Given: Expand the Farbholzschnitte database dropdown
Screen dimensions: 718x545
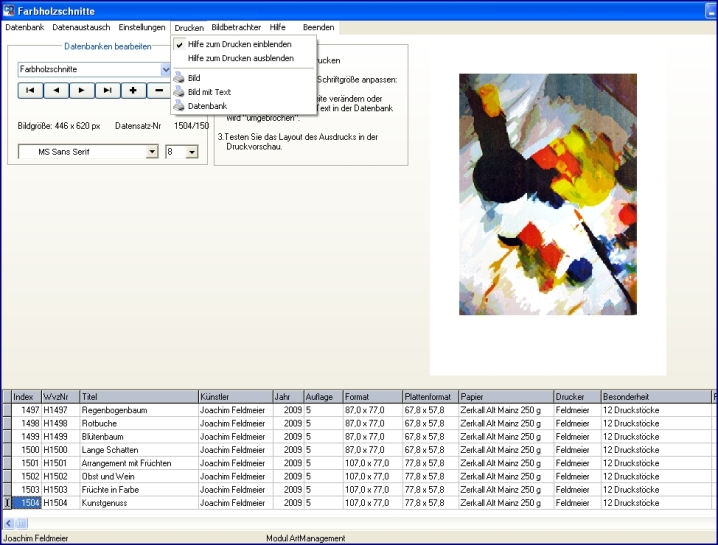Looking at the screenshot, I should click(x=166, y=70).
